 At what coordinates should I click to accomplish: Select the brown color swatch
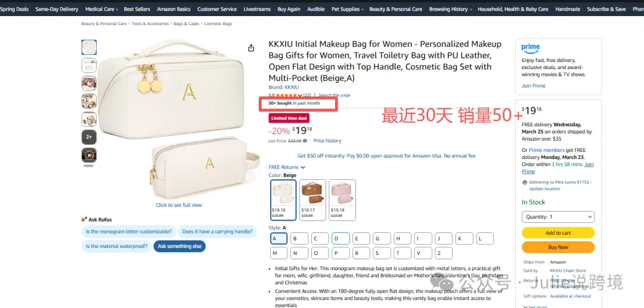[312, 200]
